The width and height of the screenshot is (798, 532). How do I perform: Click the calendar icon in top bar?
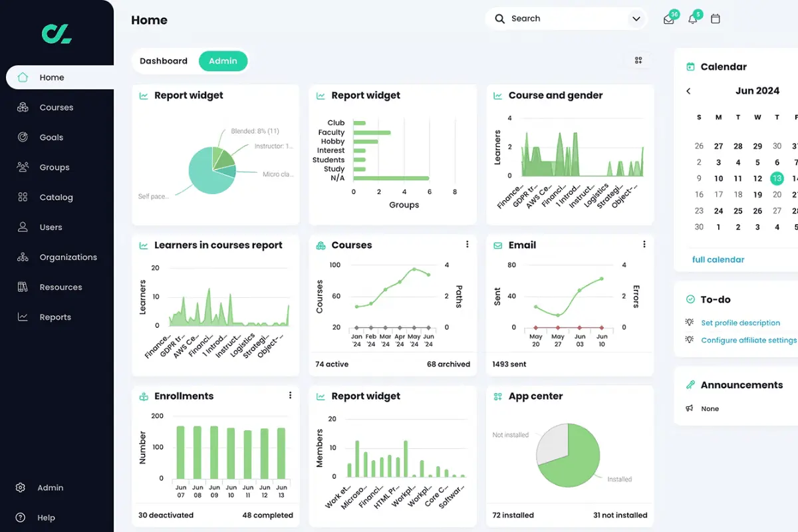[x=716, y=19]
